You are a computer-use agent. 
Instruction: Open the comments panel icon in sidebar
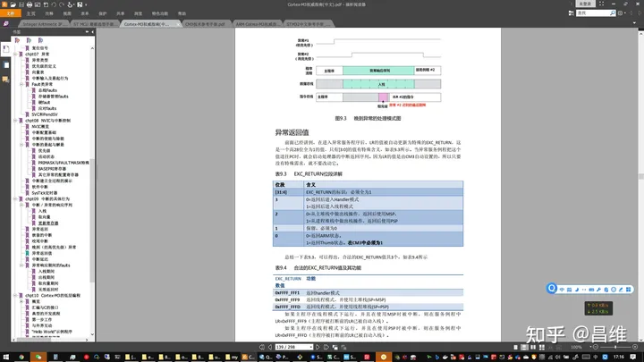coord(5,79)
